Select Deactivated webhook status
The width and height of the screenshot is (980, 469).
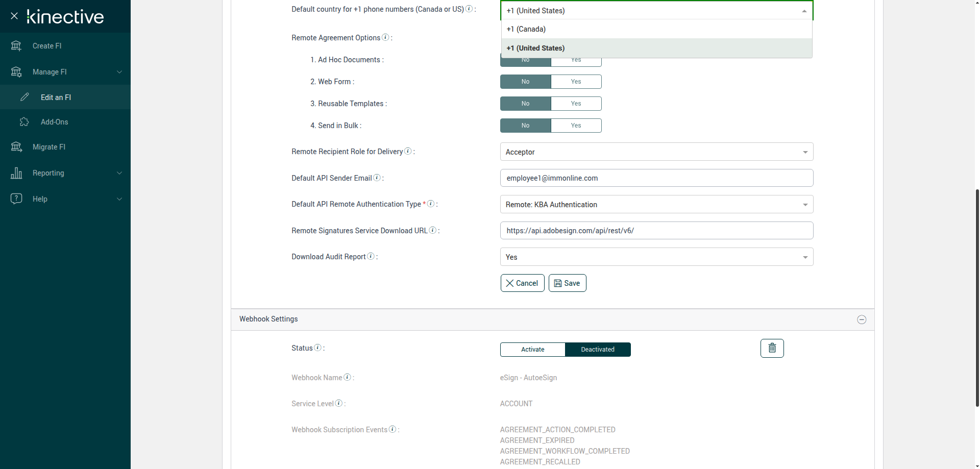click(598, 350)
